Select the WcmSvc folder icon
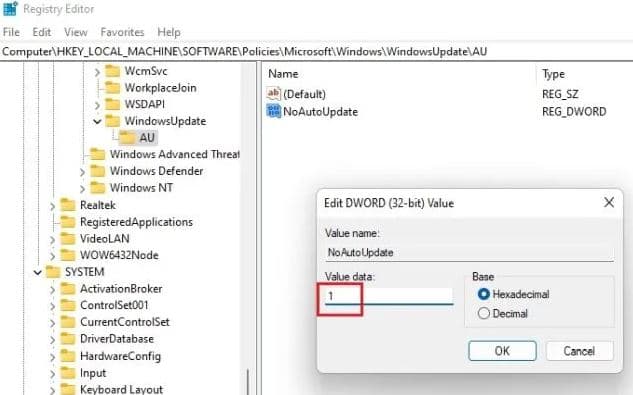 [x=113, y=71]
